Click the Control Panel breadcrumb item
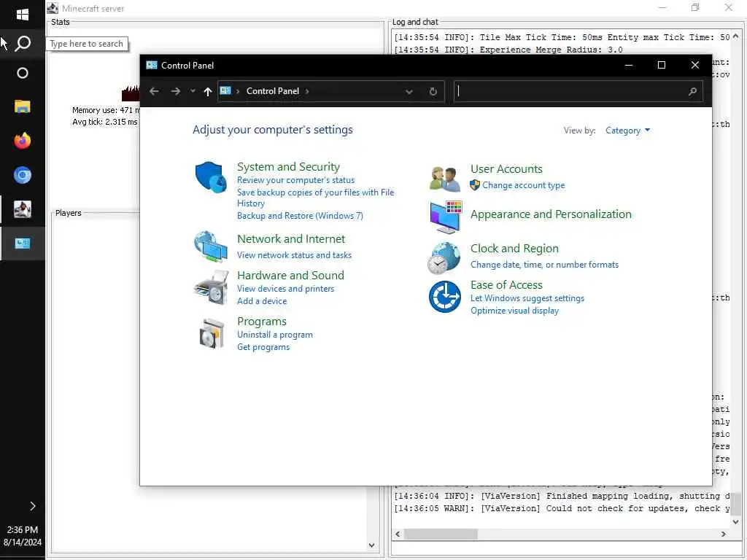The height and width of the screenshot is (560, 747). [273, 91]
